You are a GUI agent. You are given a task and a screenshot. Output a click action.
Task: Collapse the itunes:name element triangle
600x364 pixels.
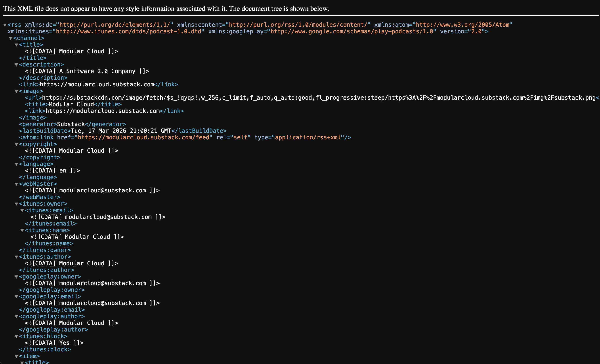(22, 230)
